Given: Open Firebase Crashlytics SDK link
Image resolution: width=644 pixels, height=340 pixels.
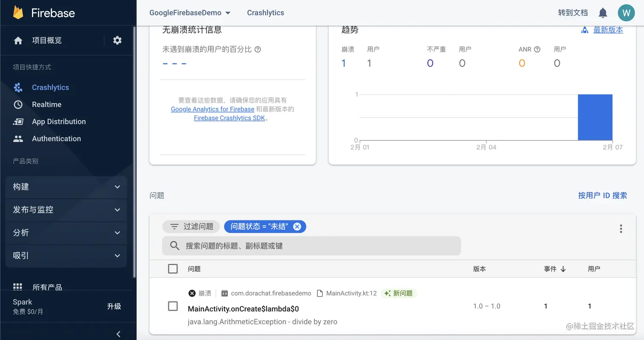Looking at the screenshot, I should (229, 118).
